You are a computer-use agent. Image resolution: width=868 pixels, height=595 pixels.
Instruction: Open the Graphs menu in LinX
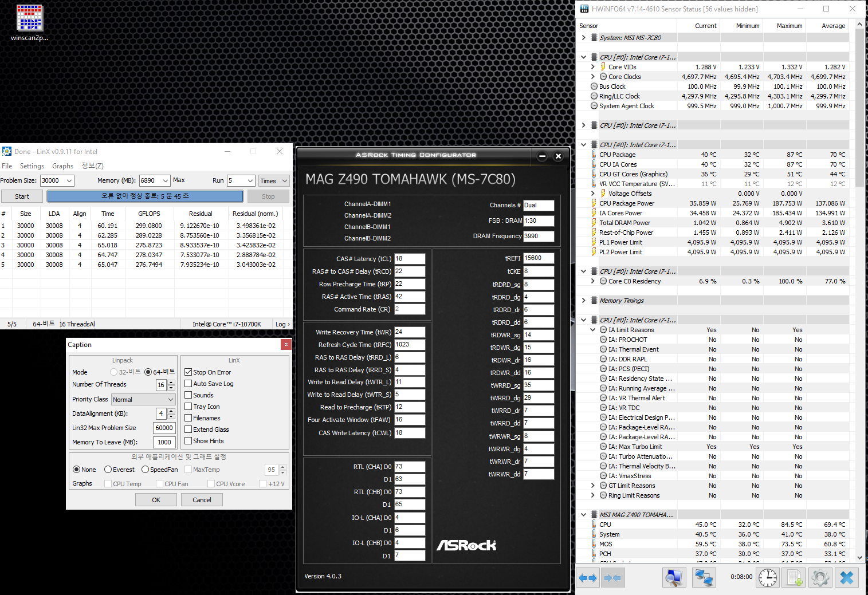pyautogui.click(x=62, y=166)
